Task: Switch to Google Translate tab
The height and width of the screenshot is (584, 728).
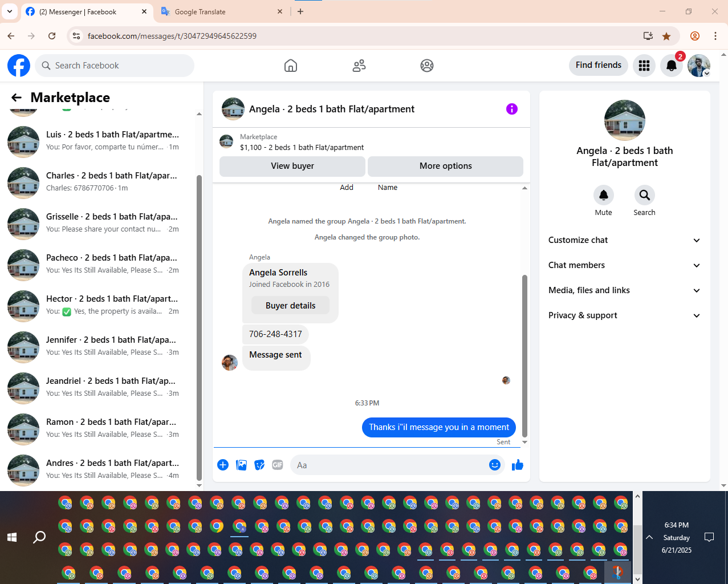Action: pos(222,11)
